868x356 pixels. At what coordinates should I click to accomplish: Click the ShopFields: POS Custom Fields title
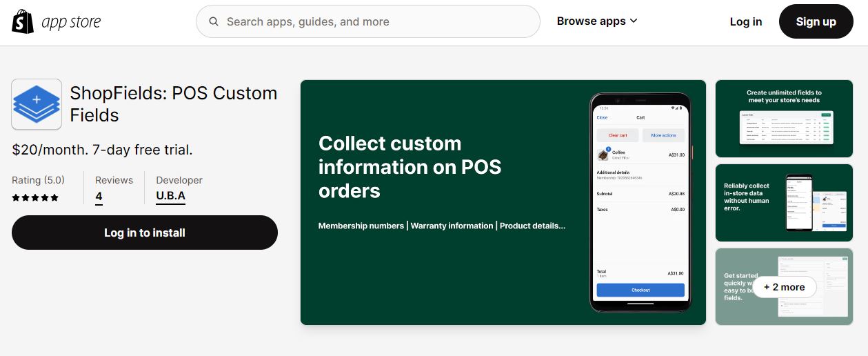click(x=174, y=104)
